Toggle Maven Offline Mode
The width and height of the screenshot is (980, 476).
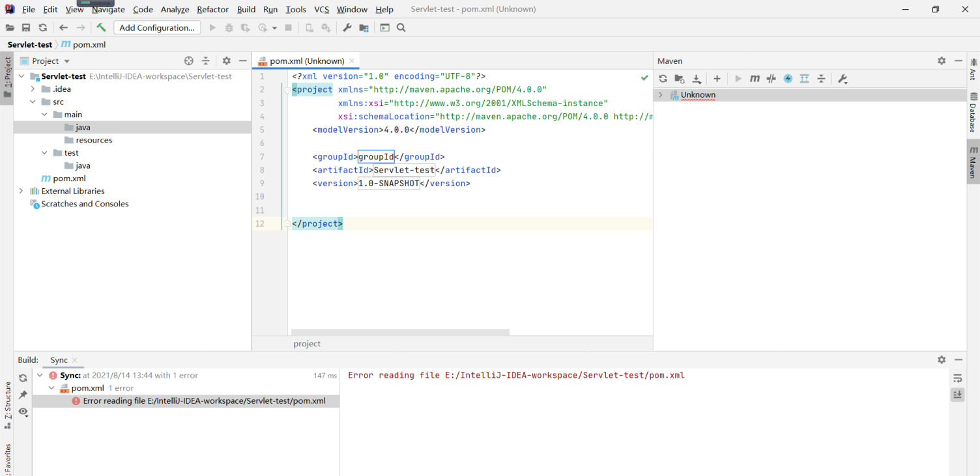click(x=771, y=79)
